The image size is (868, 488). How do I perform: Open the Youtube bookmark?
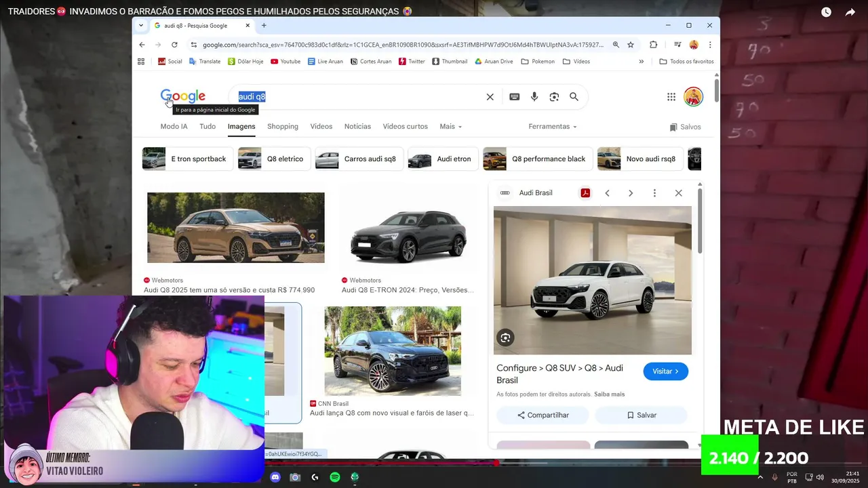(285, 61)
